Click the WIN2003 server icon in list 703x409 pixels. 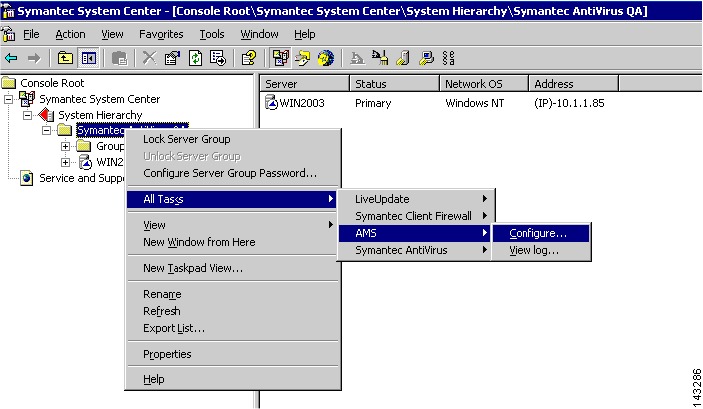[x=271, y=103]
